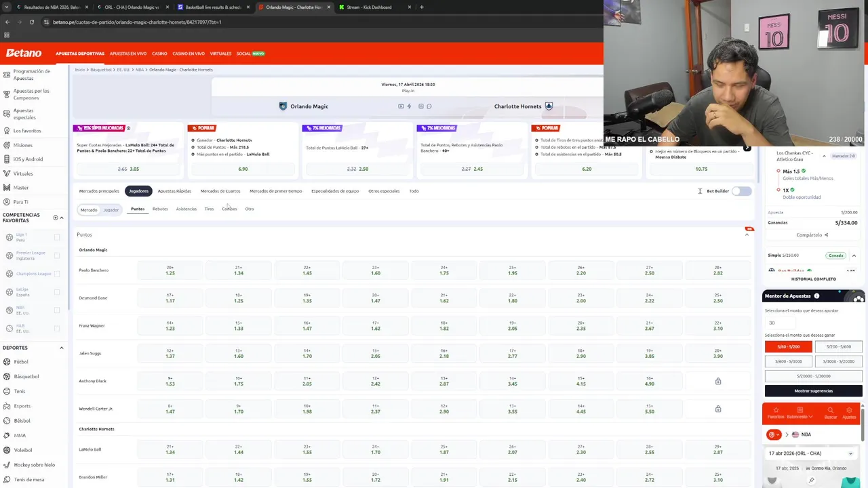The image size is (868, 488).
Task: Select the Básquetbol sport icon
Action: [x=6, y=376]
